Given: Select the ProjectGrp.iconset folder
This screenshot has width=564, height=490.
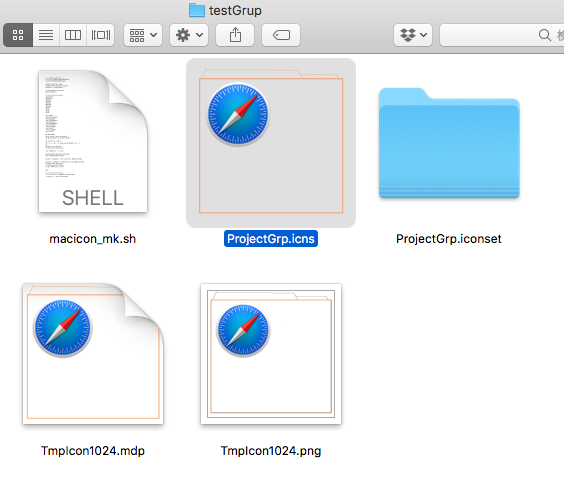Looking at the screenshot, I should click(x=449, y=143).
